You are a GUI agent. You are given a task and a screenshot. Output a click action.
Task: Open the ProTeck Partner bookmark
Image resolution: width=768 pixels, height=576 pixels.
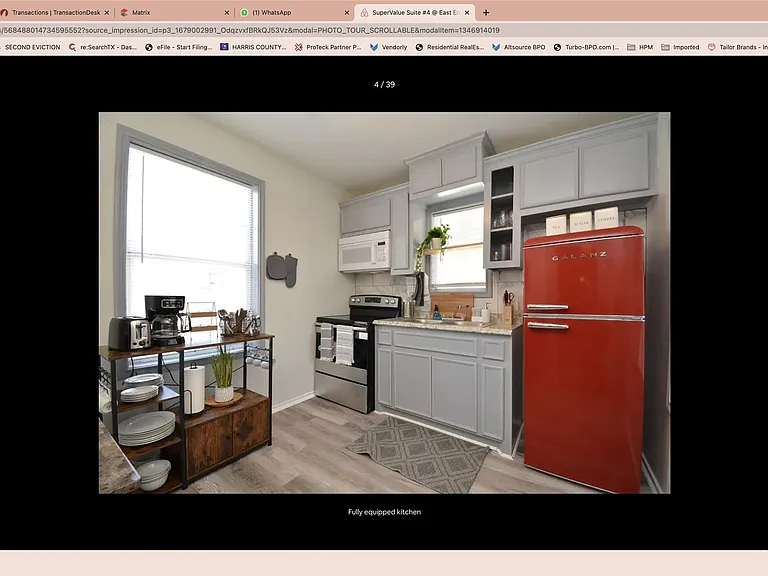(328, 48)
